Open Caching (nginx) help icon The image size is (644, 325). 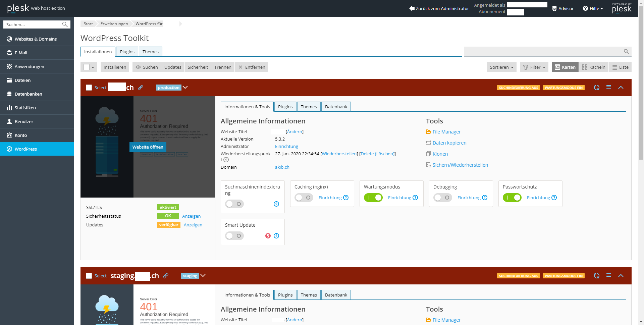click(346, 198)
